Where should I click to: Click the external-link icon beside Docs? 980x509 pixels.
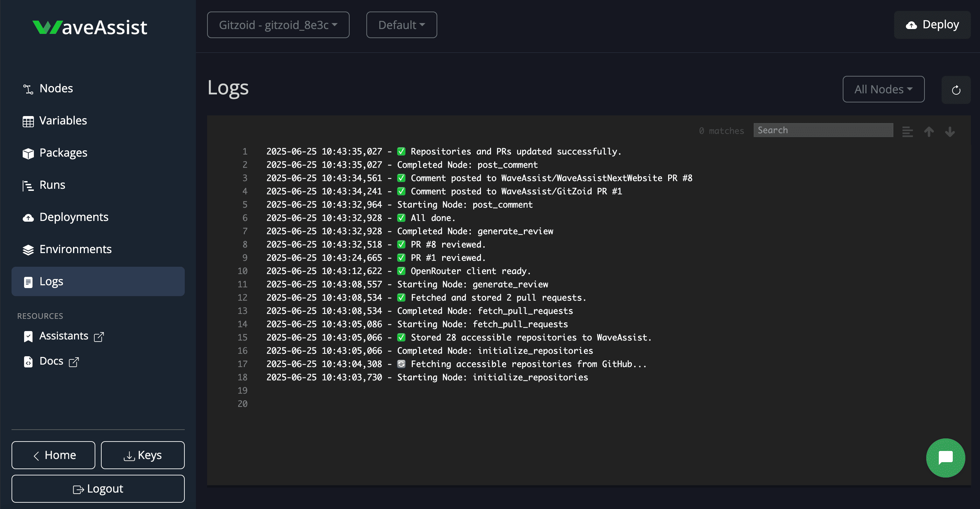tap(74, 362)
